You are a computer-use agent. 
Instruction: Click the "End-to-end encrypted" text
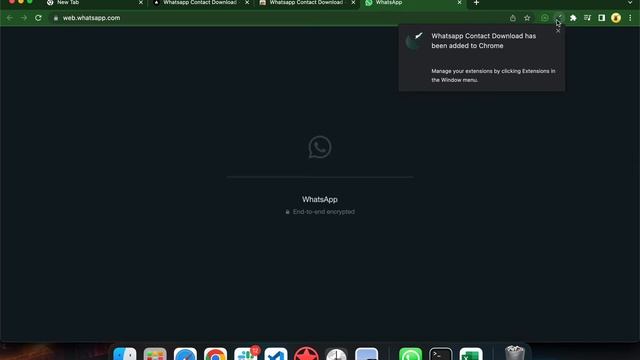tap(324, 212)
